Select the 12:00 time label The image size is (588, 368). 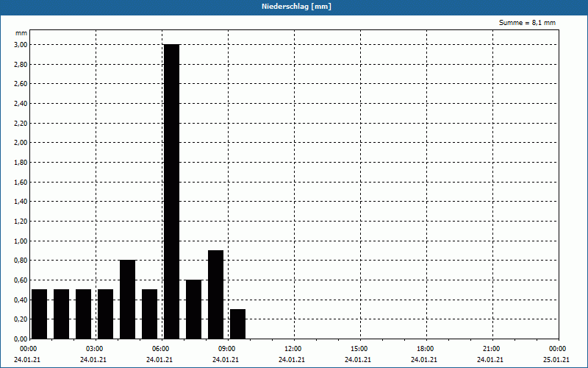[293, 349]
